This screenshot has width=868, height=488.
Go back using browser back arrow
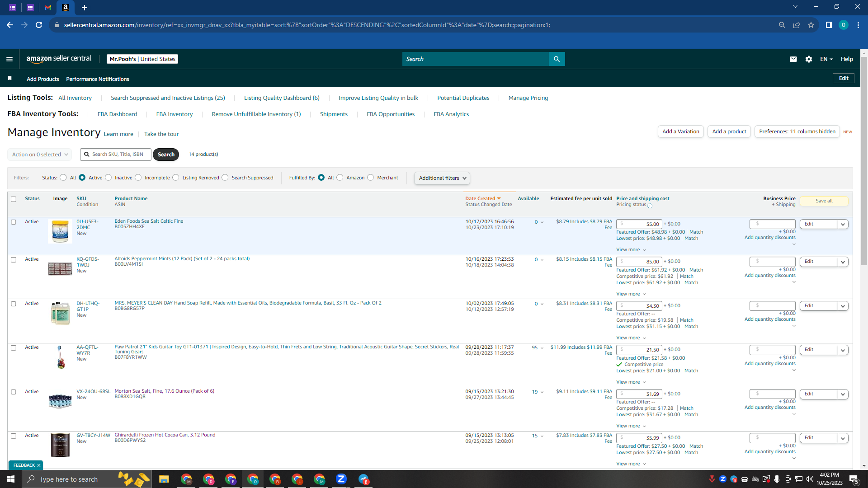[10, 25]
